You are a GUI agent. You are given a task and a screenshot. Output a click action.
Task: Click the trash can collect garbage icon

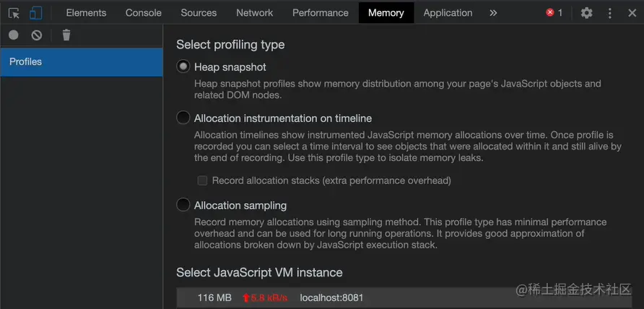(x=66, y=35)
